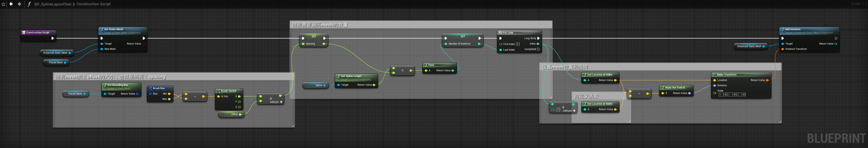Screen dimensions: 868x148
Task: Click the index add node's value field
Action: 558,110
